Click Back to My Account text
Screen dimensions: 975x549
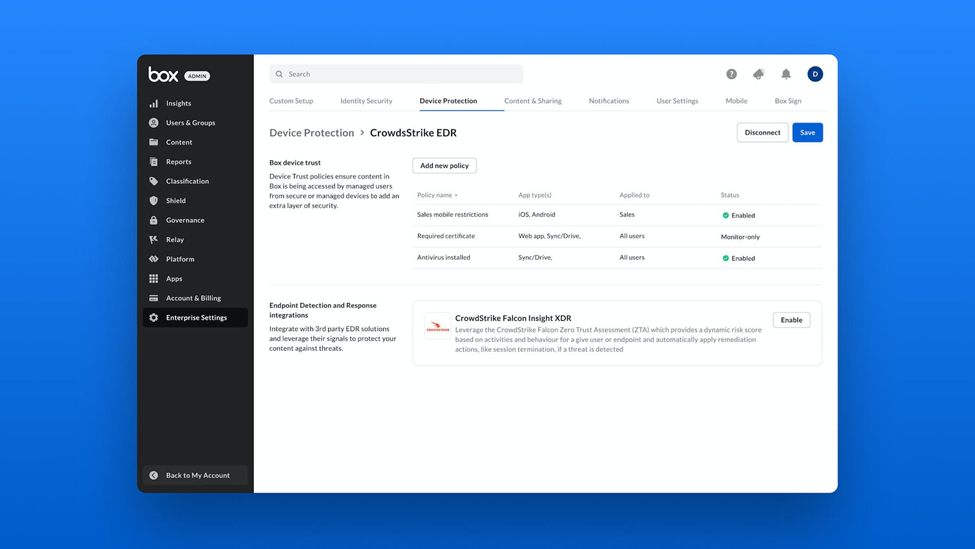(198, 475)
